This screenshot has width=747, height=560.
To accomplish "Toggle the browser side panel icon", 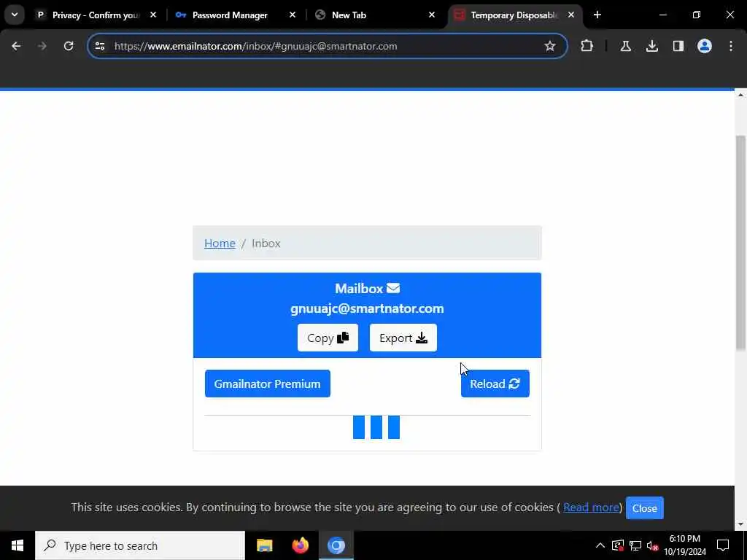I will click(x=678, y=46).
